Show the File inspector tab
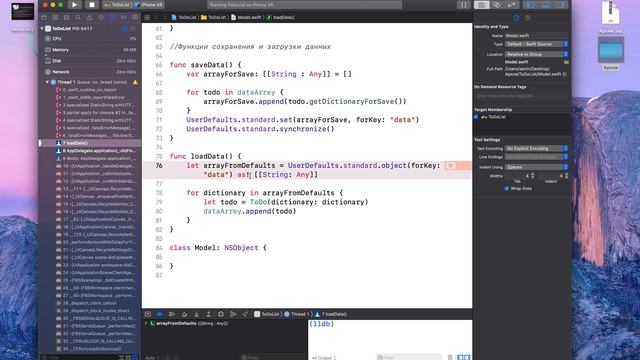640x360 pixels. [x=516, y=18]
